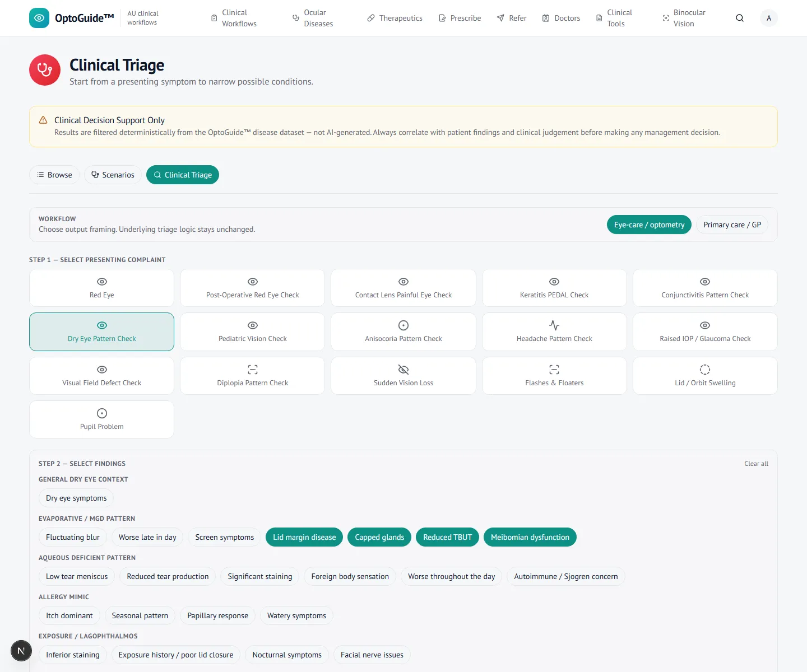Click the search magnifier icon in header
807x672 pixels.
[740, 18]
